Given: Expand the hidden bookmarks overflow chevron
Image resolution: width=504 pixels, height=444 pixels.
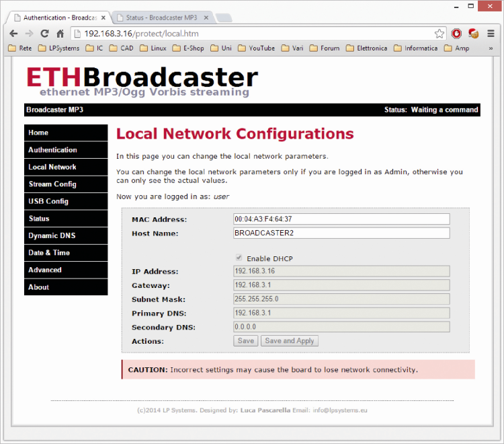Looking at the screenshot, I should (x=491, y=48).
